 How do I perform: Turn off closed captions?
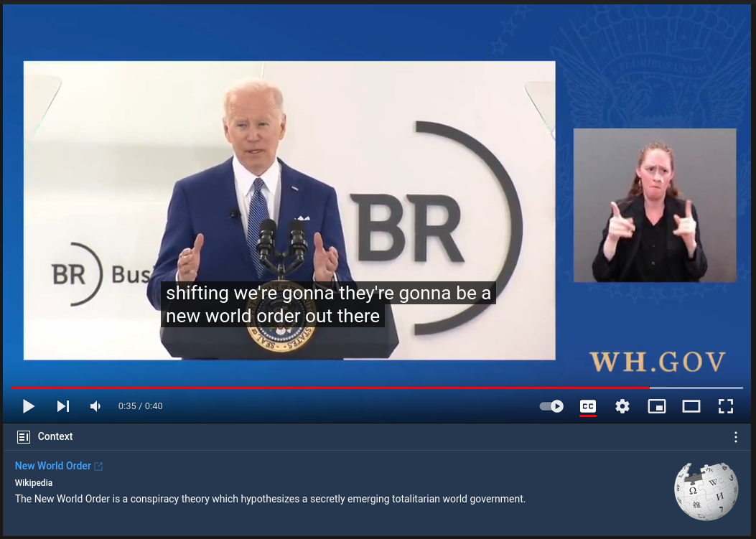click(588, 406)
